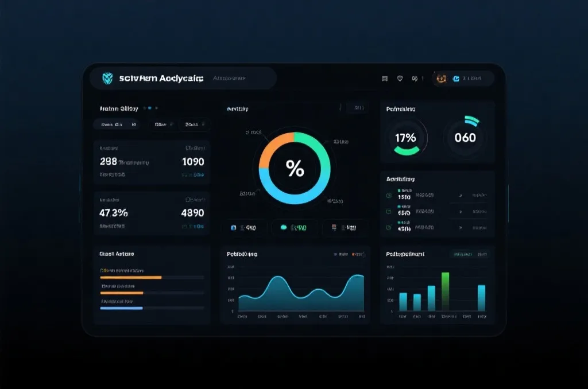Click the slashed-circle icon in top bar
Screen dimensions: 588x389
pos(415,79)
